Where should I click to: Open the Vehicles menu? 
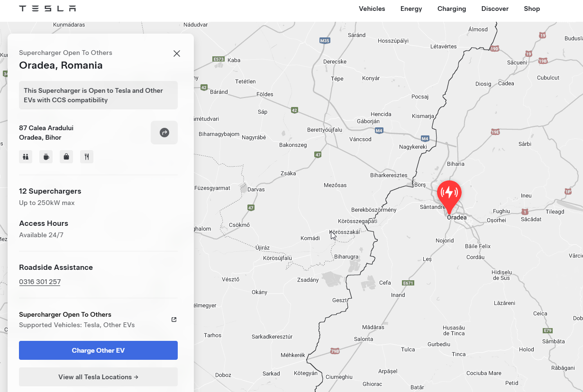372,9
